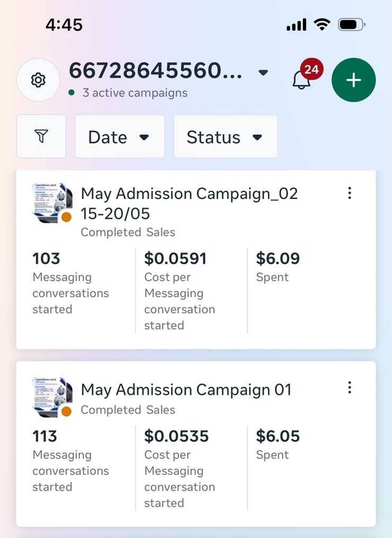Screen dimensions: 392x538
Task: Select the $0.0591 cost per conversation metric
Action: [179, 291]
